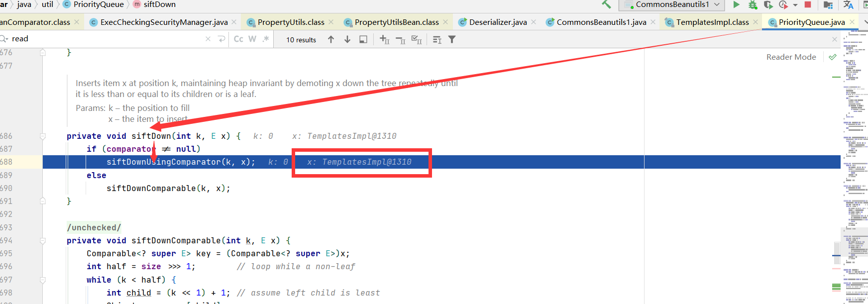Close the find bar with the X
The width and height of the screenshot is (868, 304).
835,39
